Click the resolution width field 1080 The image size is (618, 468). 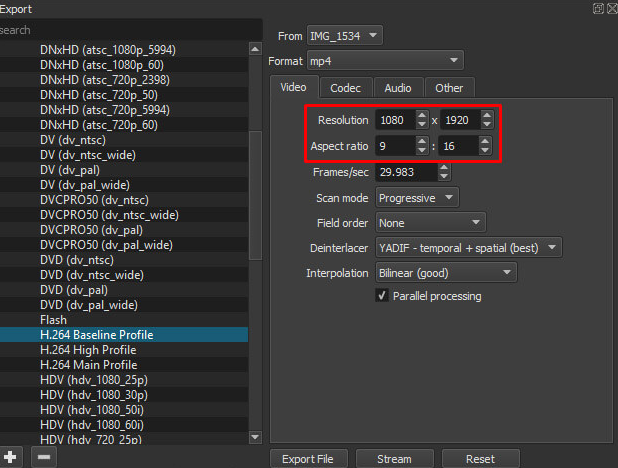click(x=395, y=120)
